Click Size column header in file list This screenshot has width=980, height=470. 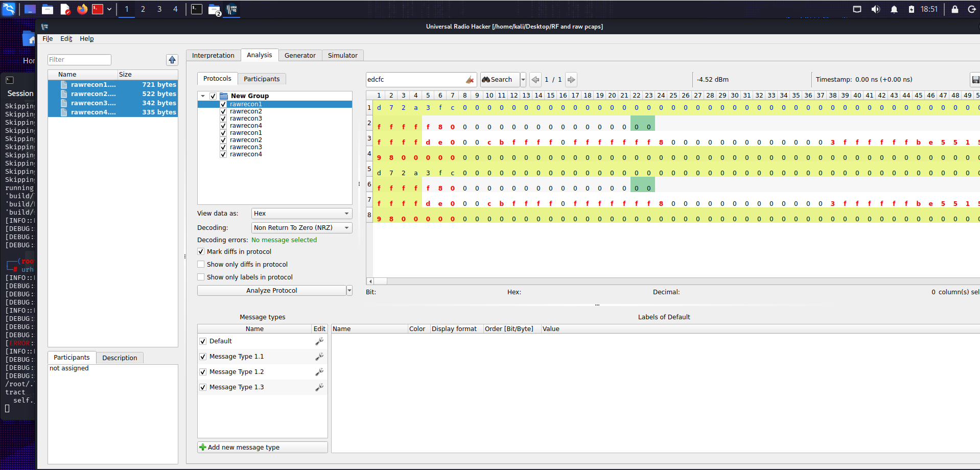[148, 75]
